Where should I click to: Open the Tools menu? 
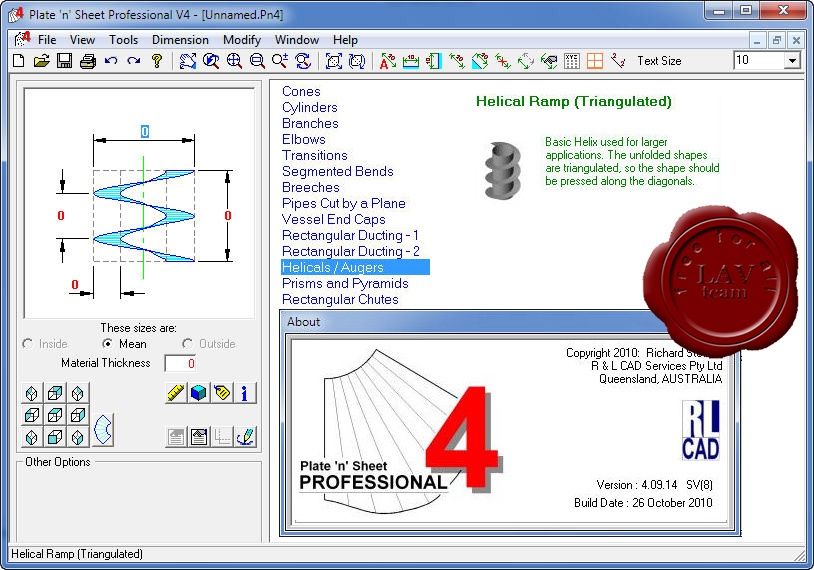[123, 40]
